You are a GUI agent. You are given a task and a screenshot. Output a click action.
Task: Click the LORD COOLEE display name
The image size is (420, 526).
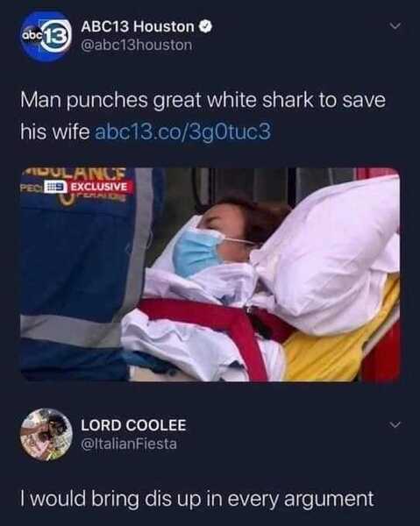[133, 425]
